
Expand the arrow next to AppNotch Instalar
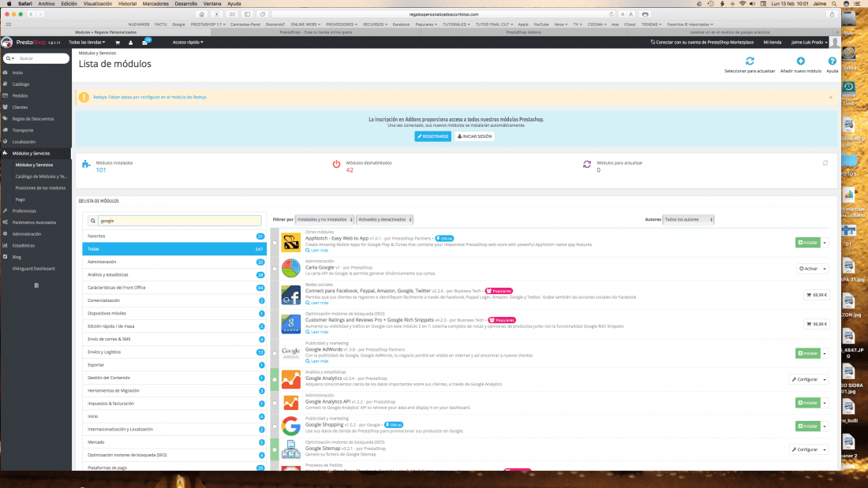tap(825, 242)
